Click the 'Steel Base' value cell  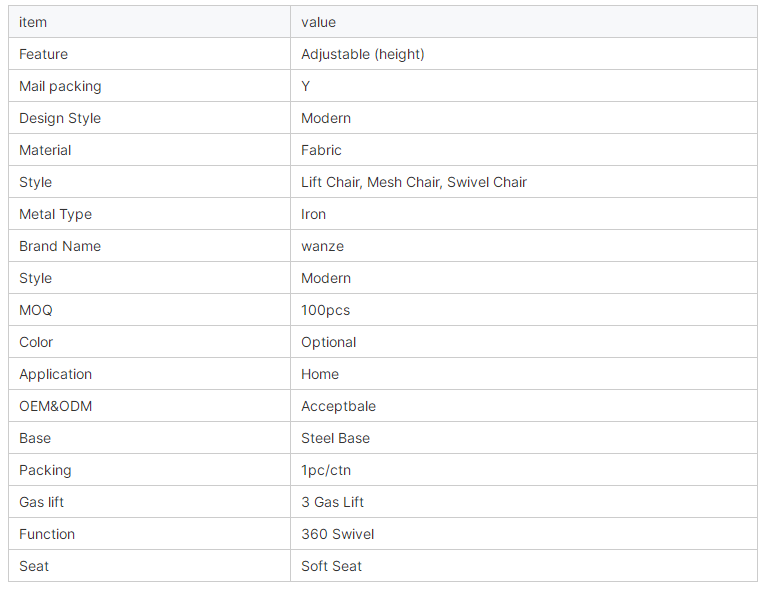tap(524, 438)
